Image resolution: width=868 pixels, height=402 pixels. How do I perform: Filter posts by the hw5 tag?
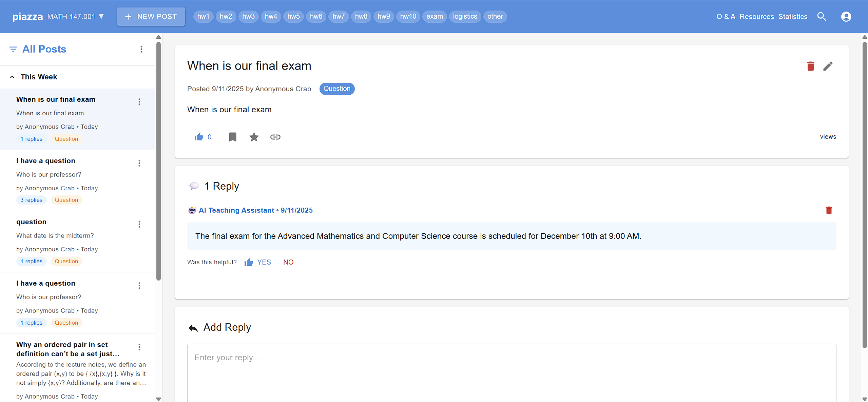point(293,16)
